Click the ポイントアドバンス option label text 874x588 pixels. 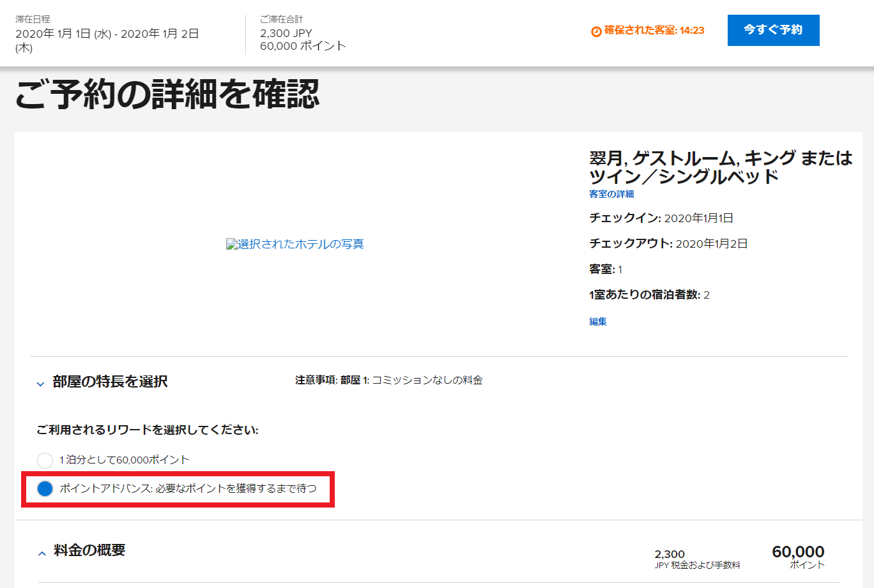[188, 488]
